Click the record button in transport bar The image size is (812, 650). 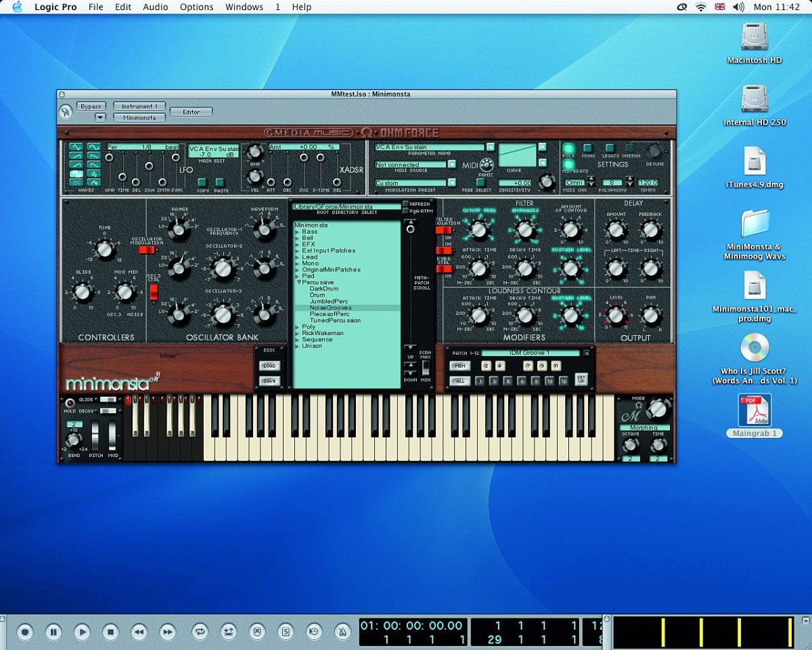pyautogui.click(x=25, y=632)
